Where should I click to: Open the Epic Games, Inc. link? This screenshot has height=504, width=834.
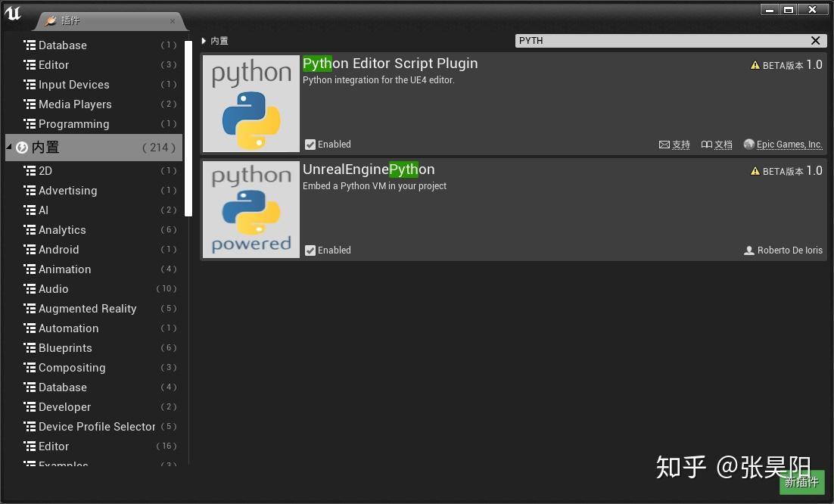[789, 145]
